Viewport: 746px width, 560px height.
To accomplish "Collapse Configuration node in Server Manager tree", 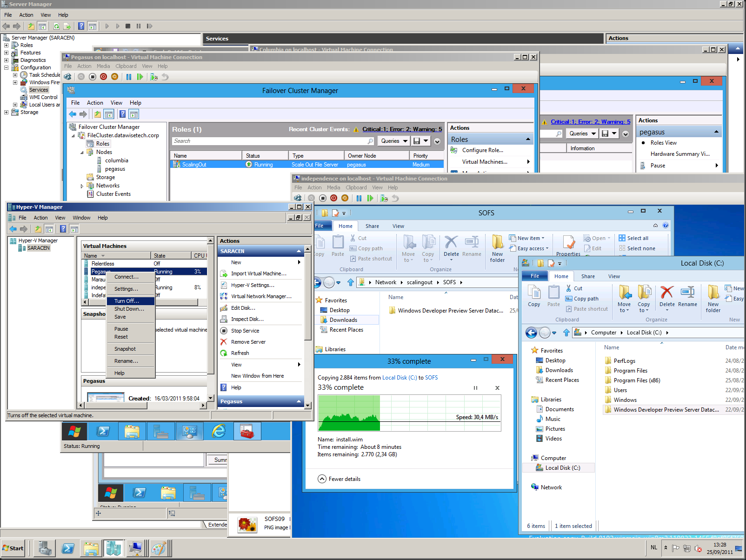I will [6, 67].
